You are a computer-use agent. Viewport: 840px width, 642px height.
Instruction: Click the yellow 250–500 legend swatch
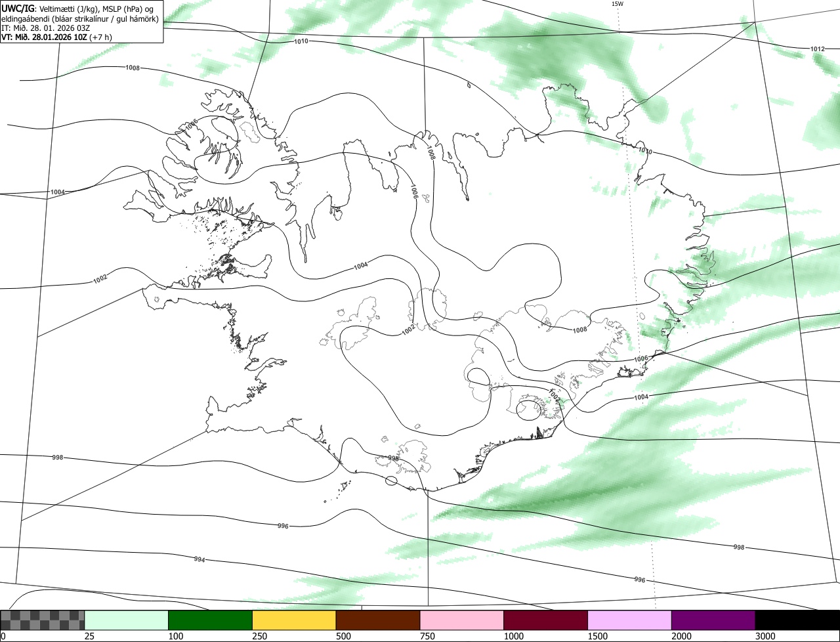pos(294,620)
